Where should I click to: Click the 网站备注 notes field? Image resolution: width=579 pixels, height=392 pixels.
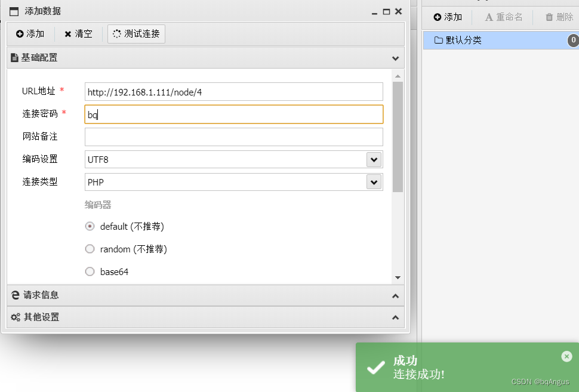(234, 137)
